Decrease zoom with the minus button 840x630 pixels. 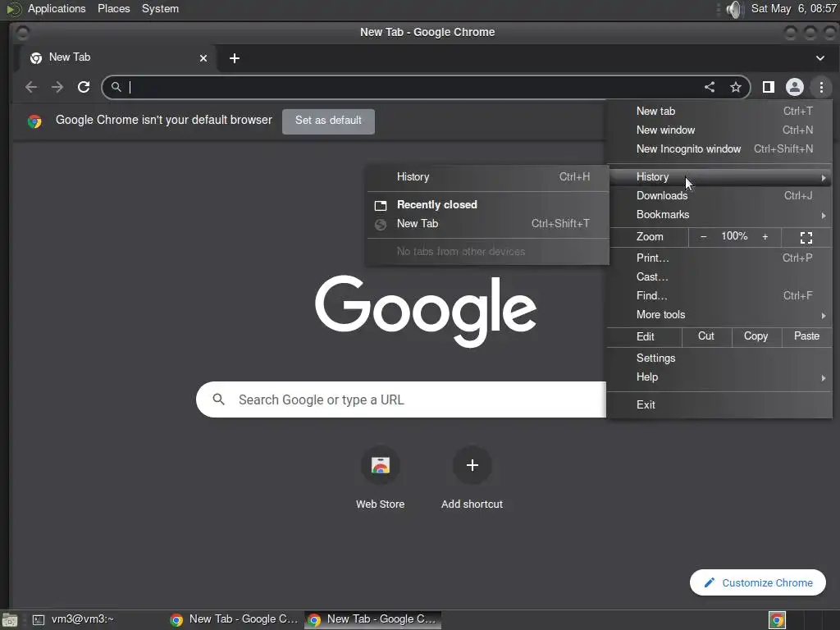pos(703,237)
